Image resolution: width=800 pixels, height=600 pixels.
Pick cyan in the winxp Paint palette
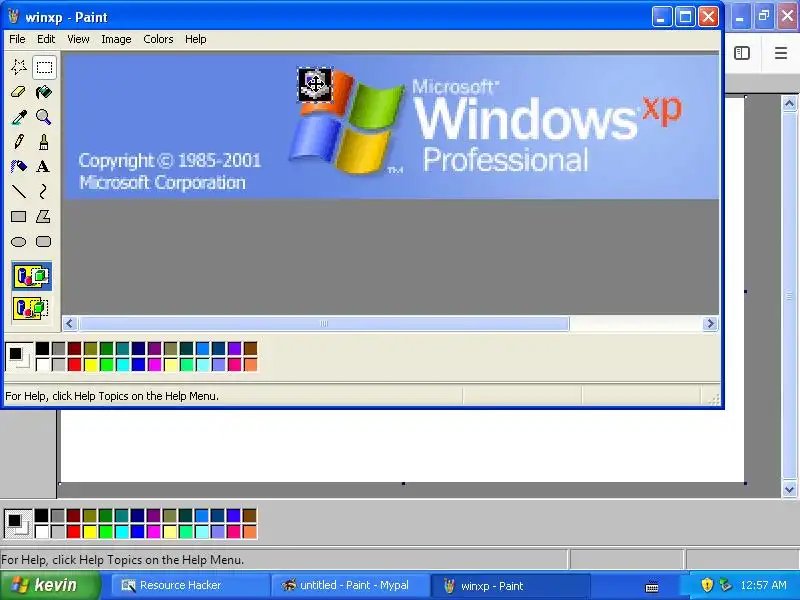click(x=122, y=364)
